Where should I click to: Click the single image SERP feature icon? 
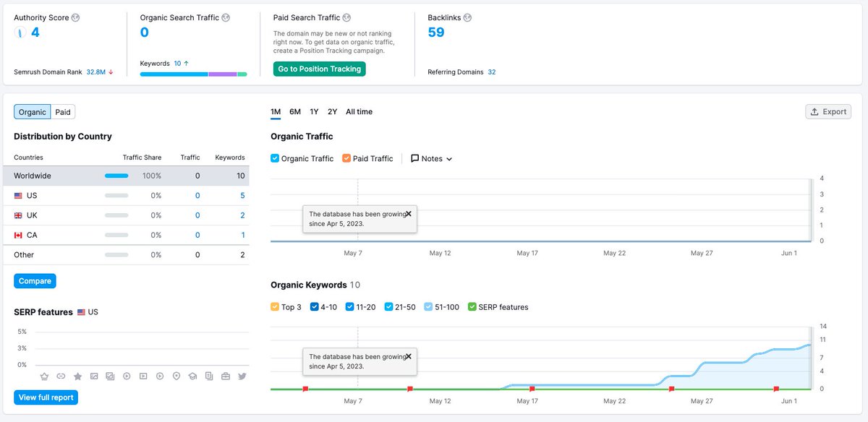click(94, 376)
